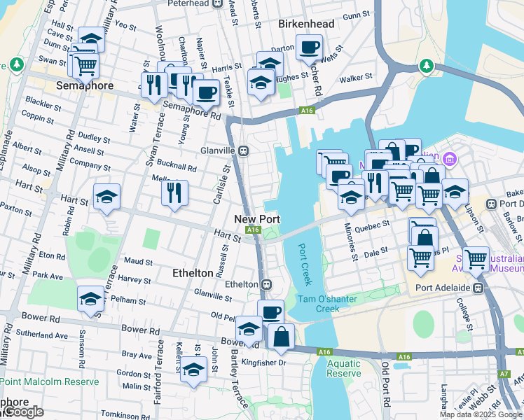Image resolution: width=524 pixels, height=420 pixels.
Task: Click the Aquatic Reserve label
Action: click(344, 368)
